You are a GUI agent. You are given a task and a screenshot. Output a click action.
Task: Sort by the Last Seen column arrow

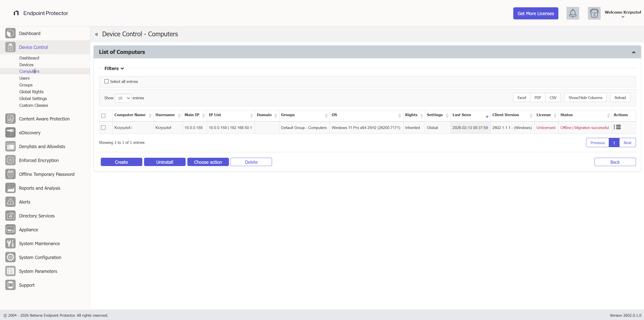pyautogui.click(x=487, y=117)
